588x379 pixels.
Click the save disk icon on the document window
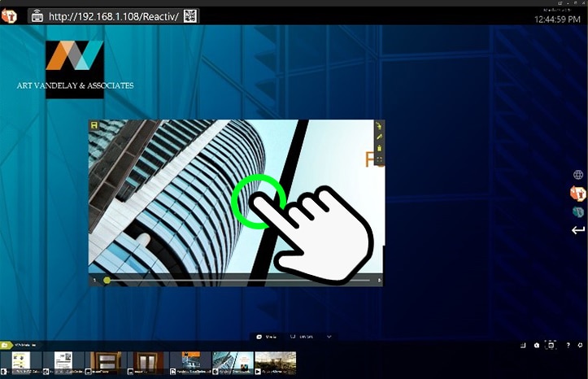point(94,125)
